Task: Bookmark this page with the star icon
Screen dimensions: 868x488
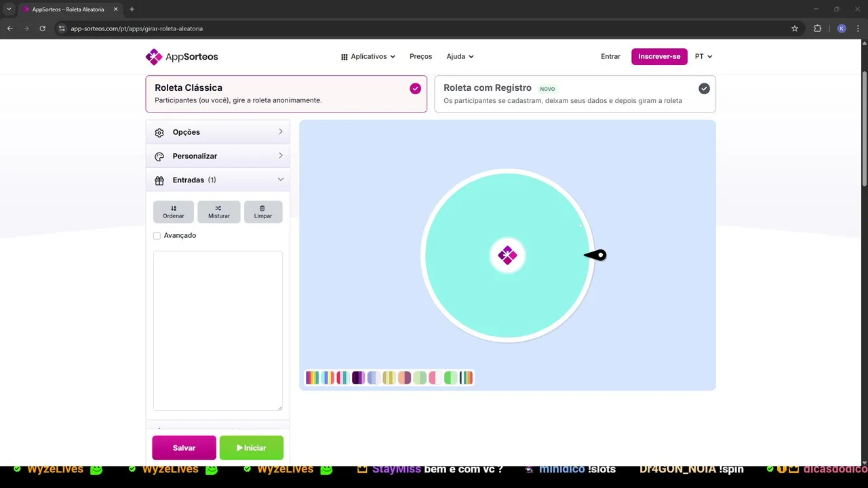Action: 795,28
